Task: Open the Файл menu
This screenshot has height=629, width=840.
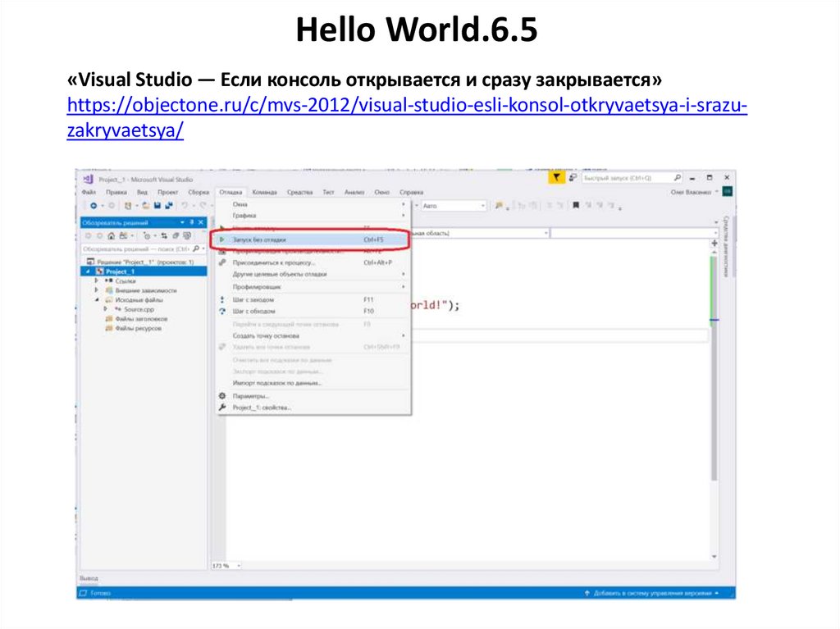Action: click(89, 192)
